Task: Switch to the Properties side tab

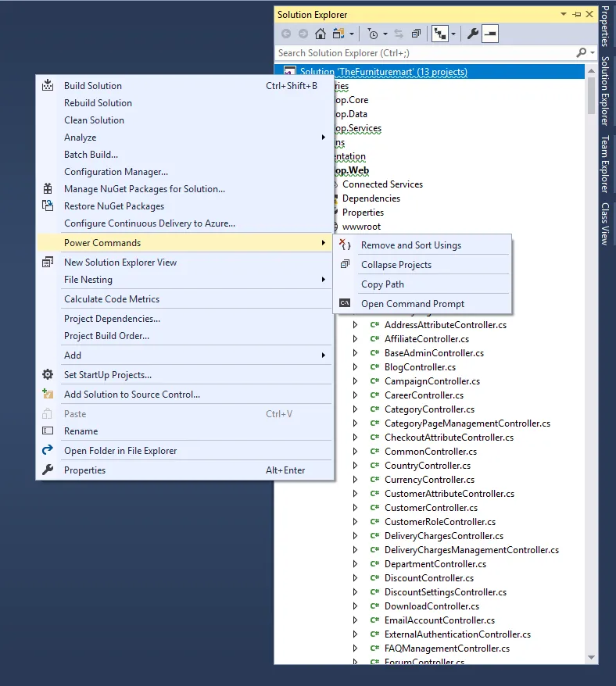Action: pyautogui.click(x=605, y=25)
